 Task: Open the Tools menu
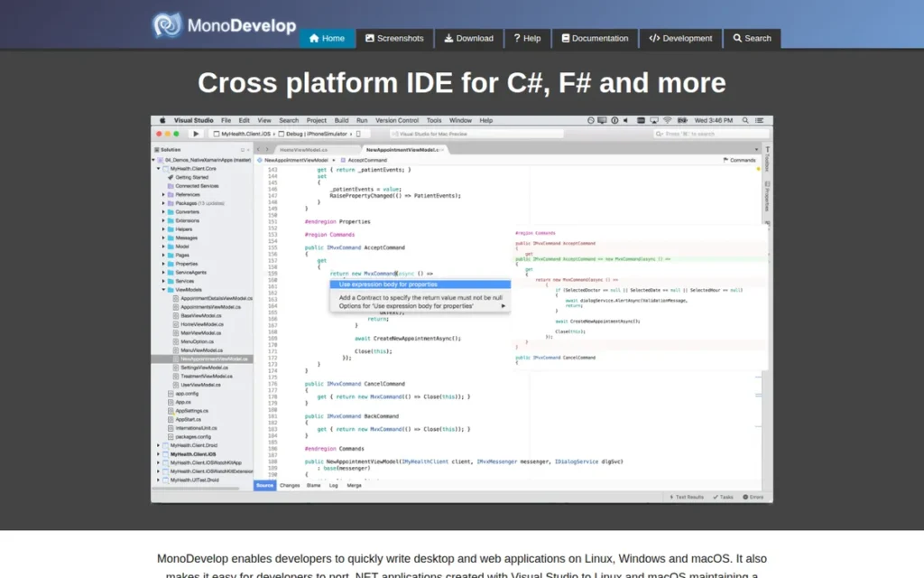434,120
